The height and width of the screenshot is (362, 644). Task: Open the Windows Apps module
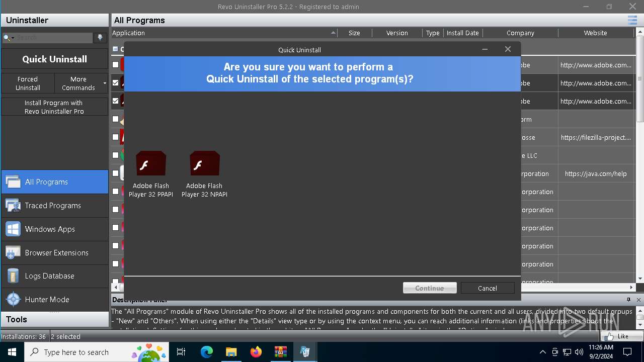pos(54,229)
